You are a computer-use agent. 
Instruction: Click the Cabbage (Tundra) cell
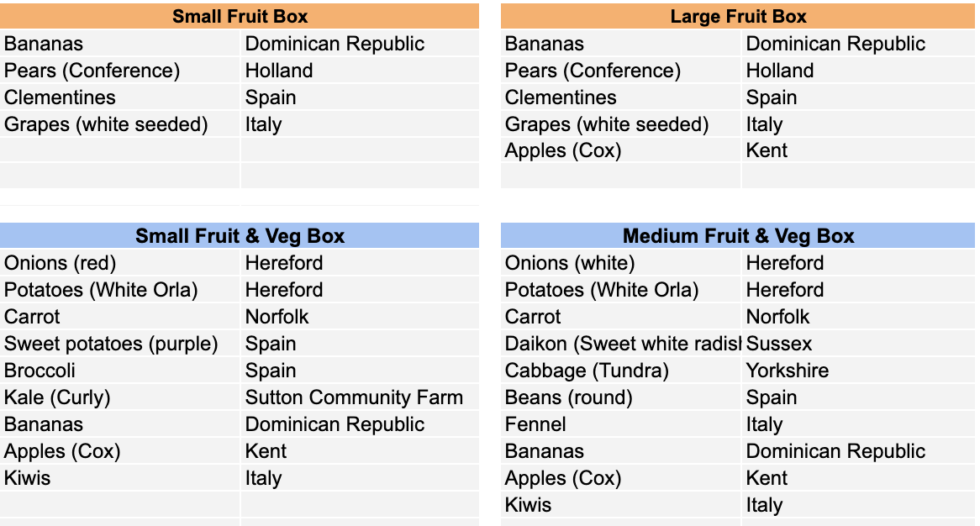coord(620,371)
